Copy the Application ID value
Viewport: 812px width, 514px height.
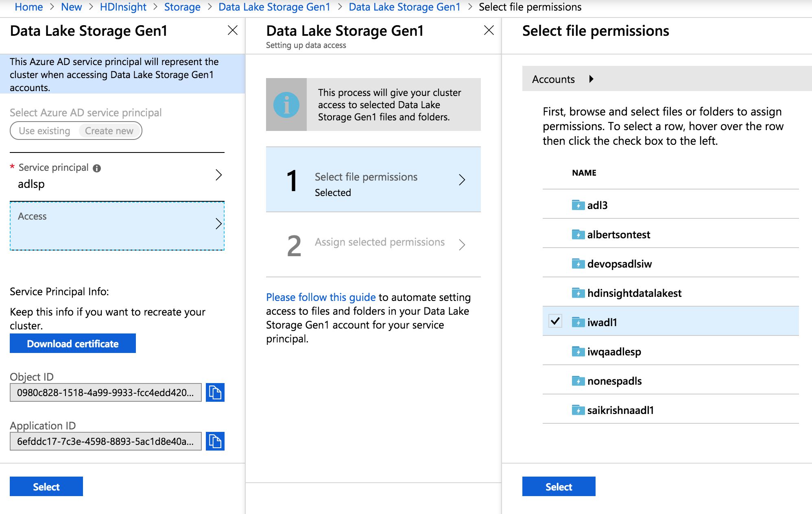pos(215,441)
